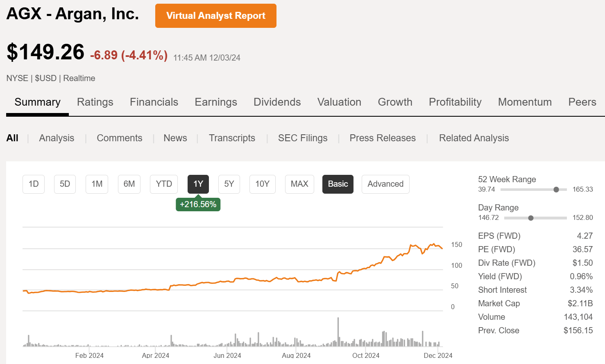Toggle the Basic chart mode
Viewport: 605px width, 364px height.
pos(338,184)
